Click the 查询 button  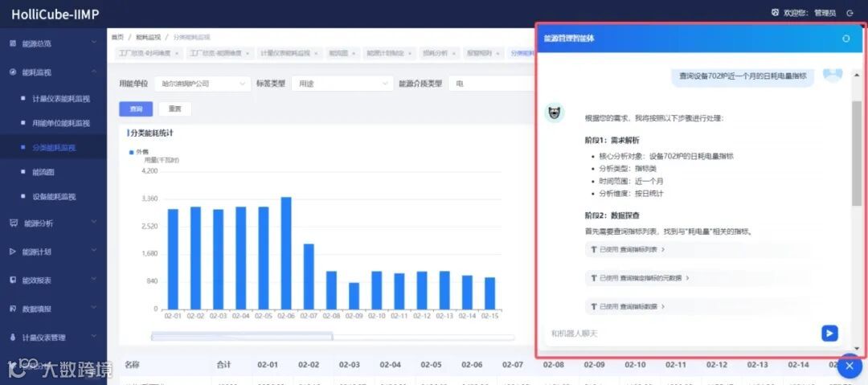click(x=136, y=109)
